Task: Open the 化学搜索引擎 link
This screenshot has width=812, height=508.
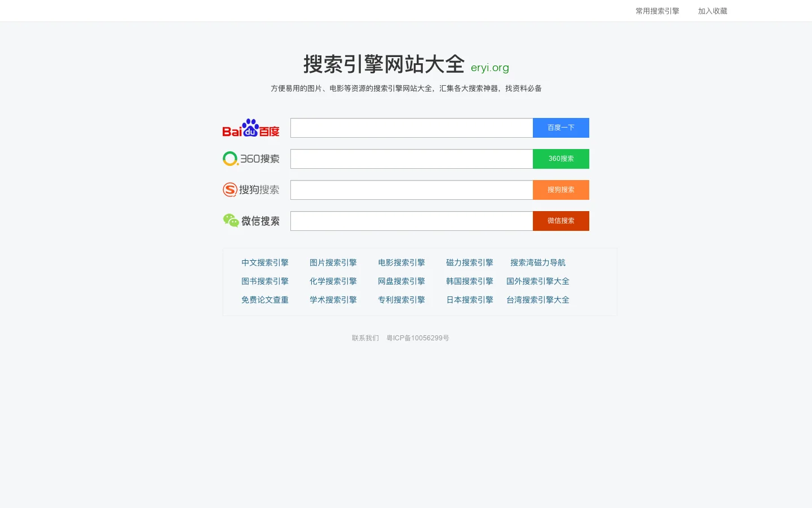Action: 333,281
